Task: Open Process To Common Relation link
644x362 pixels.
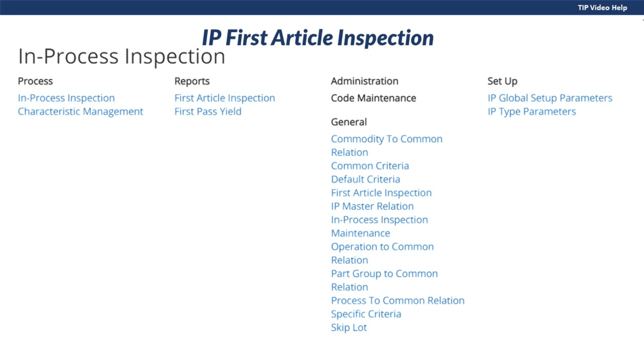Action: 397,300
